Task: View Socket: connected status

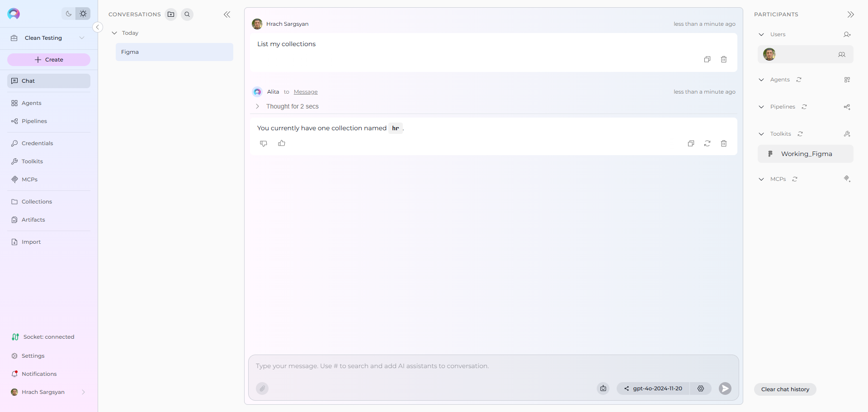Action: coord(43,337)
